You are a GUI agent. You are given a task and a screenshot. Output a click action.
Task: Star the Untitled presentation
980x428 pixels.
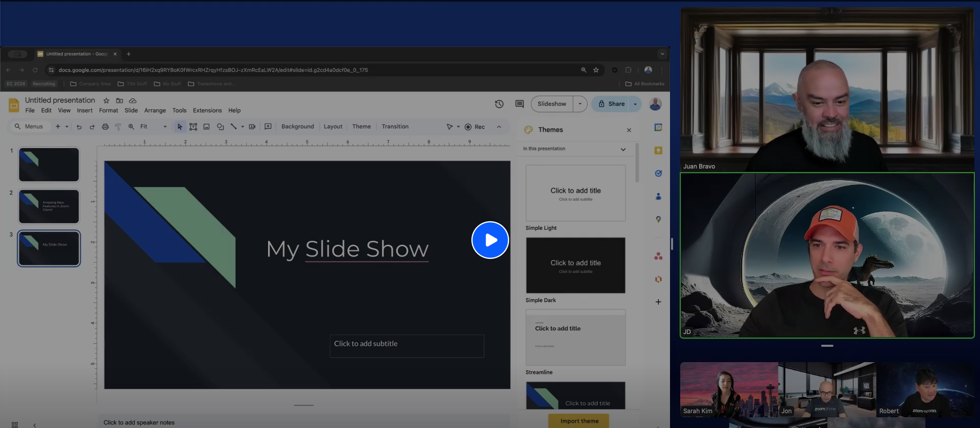[x=106, y=101]
